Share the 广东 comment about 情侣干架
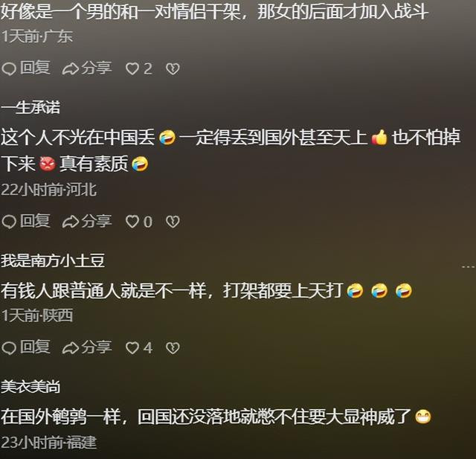This screenshot has height=459, width=476. [87, 68]
